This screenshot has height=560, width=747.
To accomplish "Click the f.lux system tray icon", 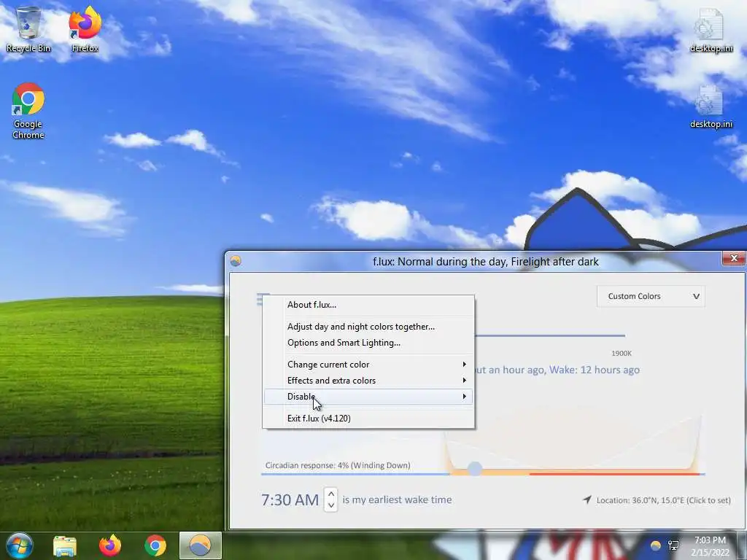I will coord(656,545).
